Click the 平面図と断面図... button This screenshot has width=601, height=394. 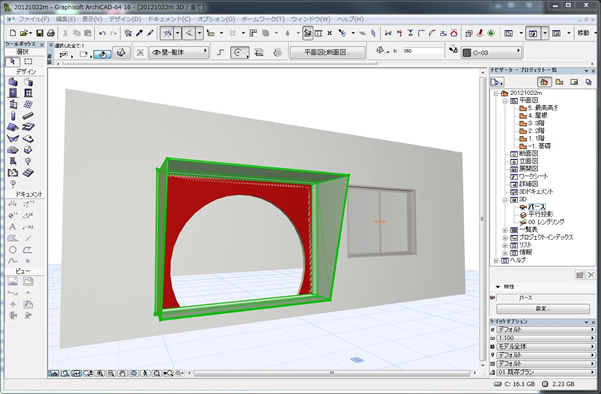pos(327,52)
